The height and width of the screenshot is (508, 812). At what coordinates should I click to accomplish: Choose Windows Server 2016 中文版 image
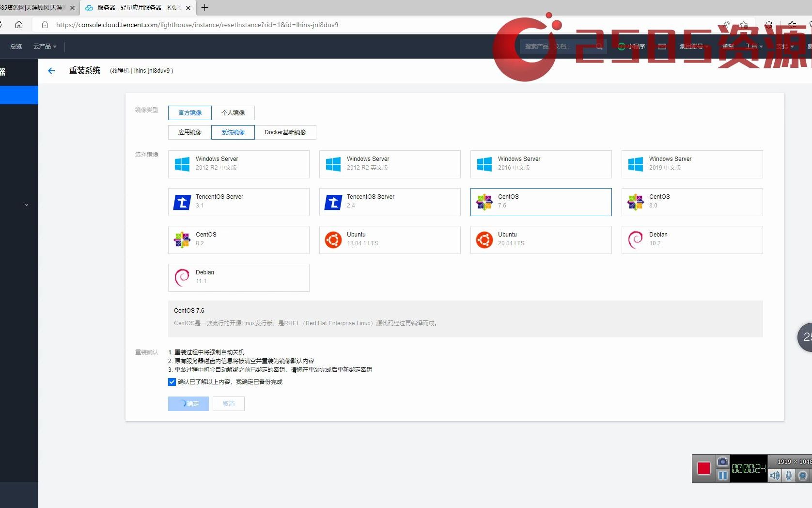(541, 164)
